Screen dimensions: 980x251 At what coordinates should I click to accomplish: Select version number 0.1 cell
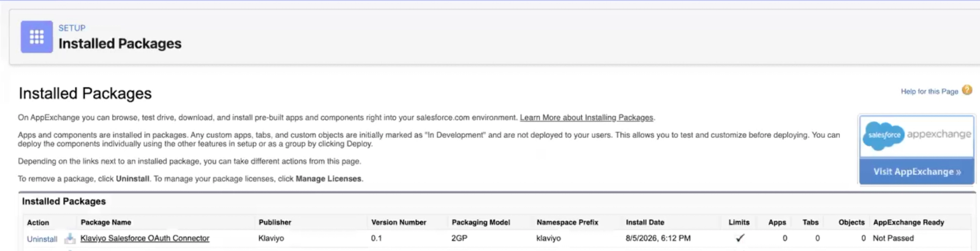click(x=376, y=238)
